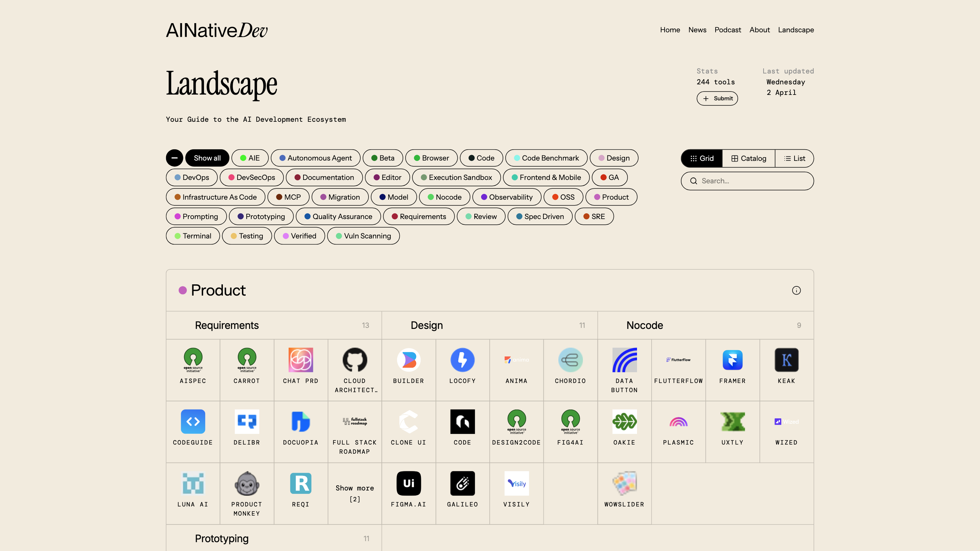The width and height of the screenshot is (980, 551).
Task: Click the Product Monkey tool icon
Action: point(247,483)
